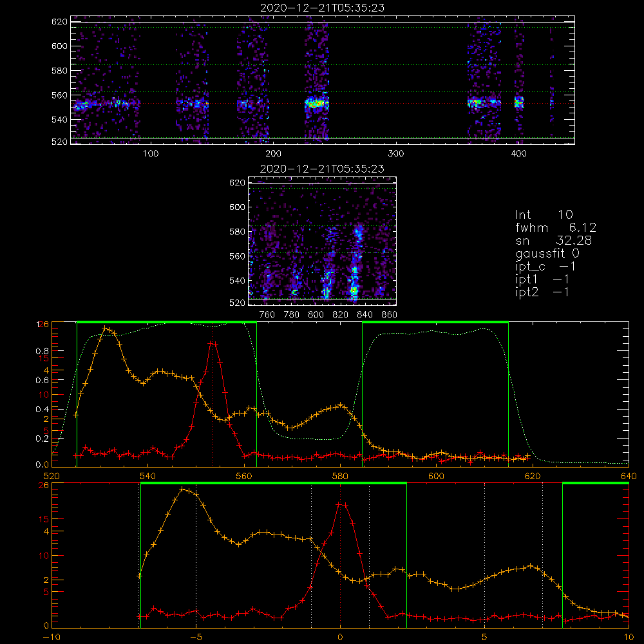
Task: Click the long green bar atop bottom plot
Action: (274, 483)
